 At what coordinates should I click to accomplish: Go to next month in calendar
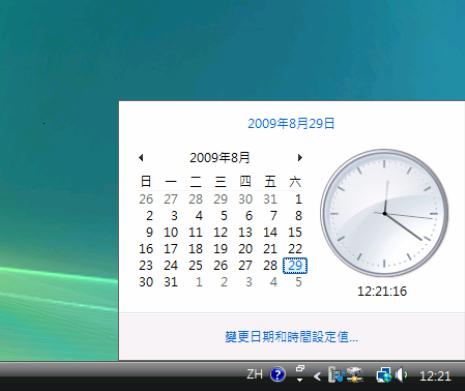coord(300,157)
